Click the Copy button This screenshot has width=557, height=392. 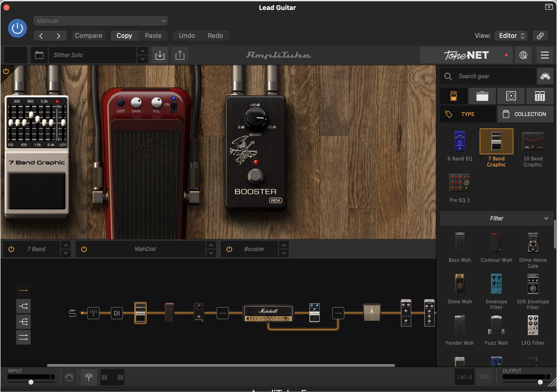(124, 36)
